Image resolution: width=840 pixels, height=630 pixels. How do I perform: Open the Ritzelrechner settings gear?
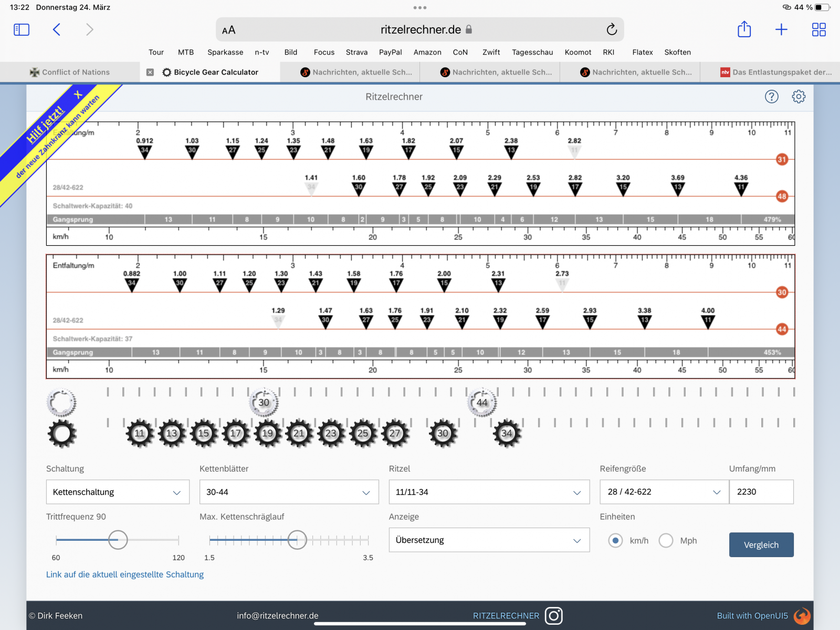[799, 97]
